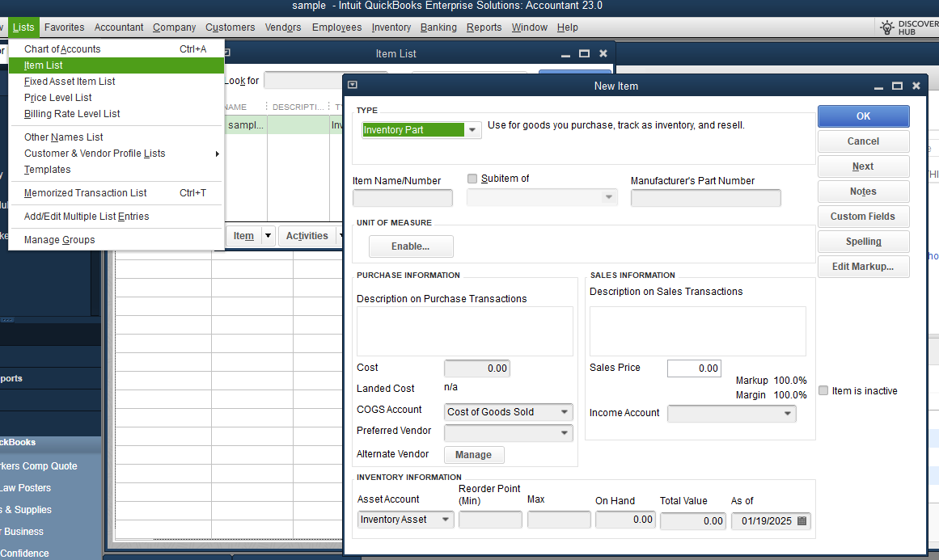Open the Lists menu
Screen dimensions: 939x560
[23, 27]
